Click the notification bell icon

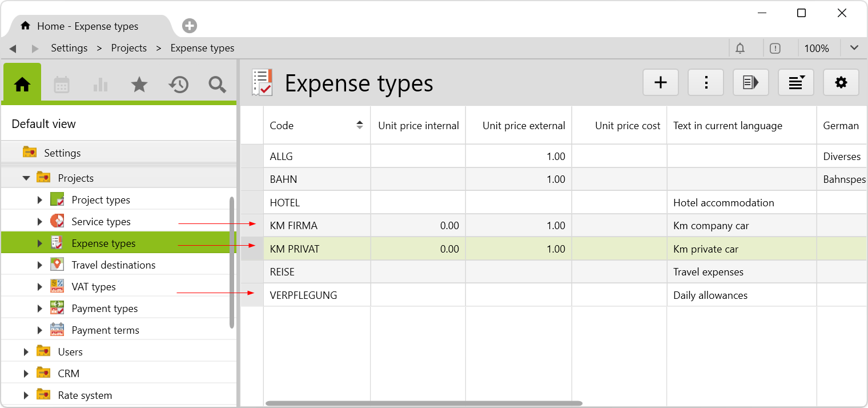point(740,49)
